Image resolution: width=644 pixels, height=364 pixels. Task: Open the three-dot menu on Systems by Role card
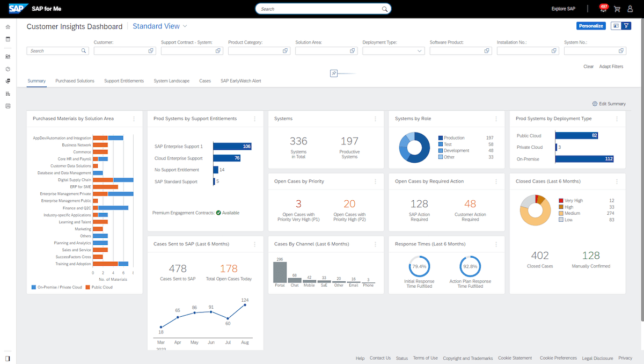click(x=496, y=119)
